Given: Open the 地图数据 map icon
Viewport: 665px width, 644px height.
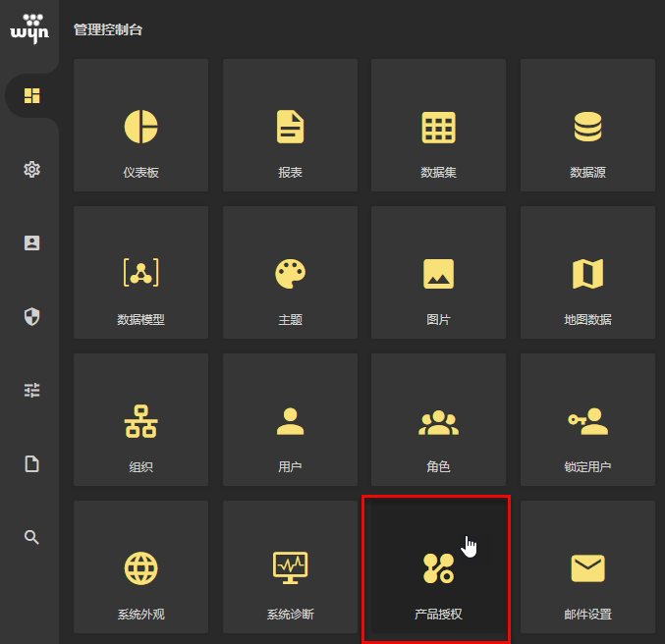Looking at the screenshot, I should click(x=587, y=274).
